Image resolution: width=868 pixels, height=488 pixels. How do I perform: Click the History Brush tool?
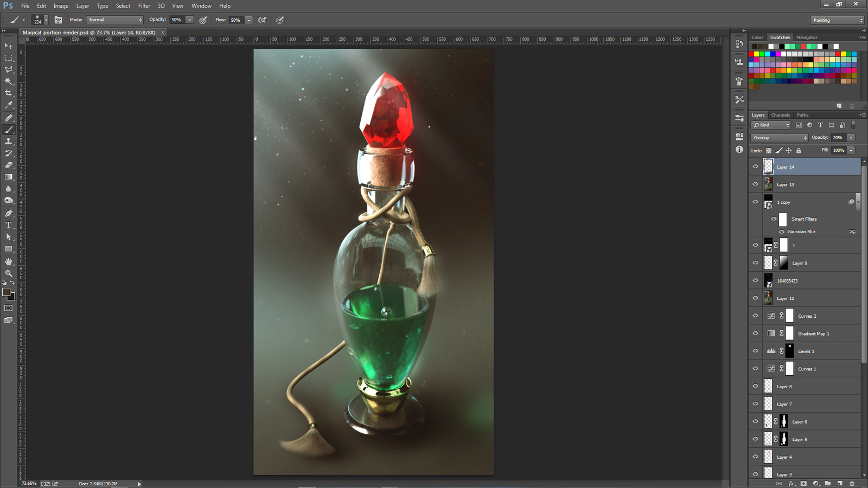(x=9, y=153)
